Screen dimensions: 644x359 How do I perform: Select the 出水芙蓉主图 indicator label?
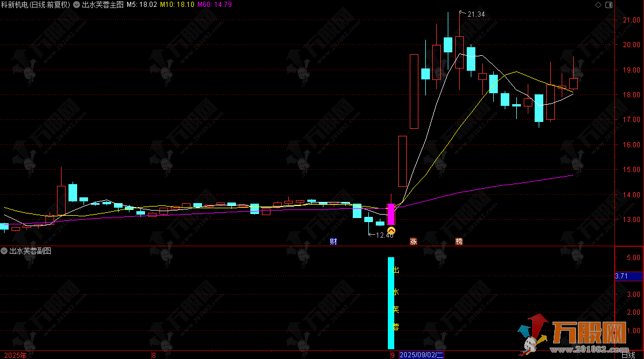(102, 5)
